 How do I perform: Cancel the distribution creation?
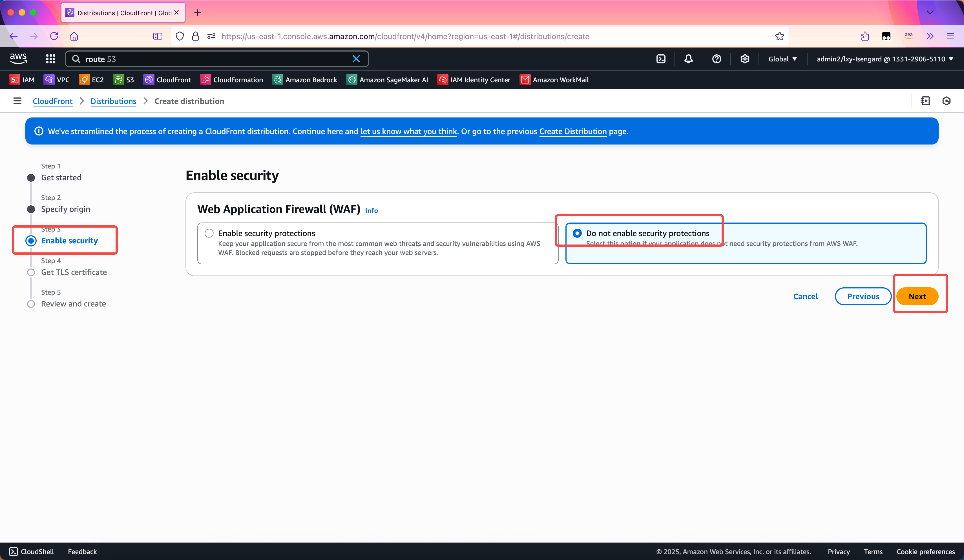805,296
